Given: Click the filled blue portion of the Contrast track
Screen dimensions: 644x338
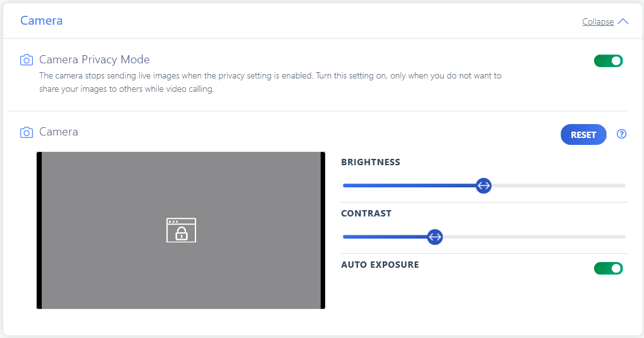Looking at the screenshot, I should click(385, 237).
